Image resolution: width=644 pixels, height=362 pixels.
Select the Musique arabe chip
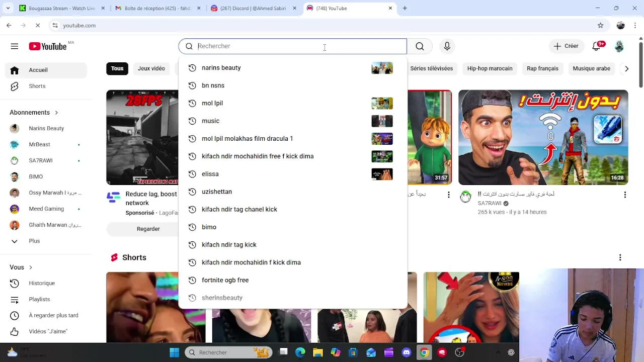coord(591,68)
